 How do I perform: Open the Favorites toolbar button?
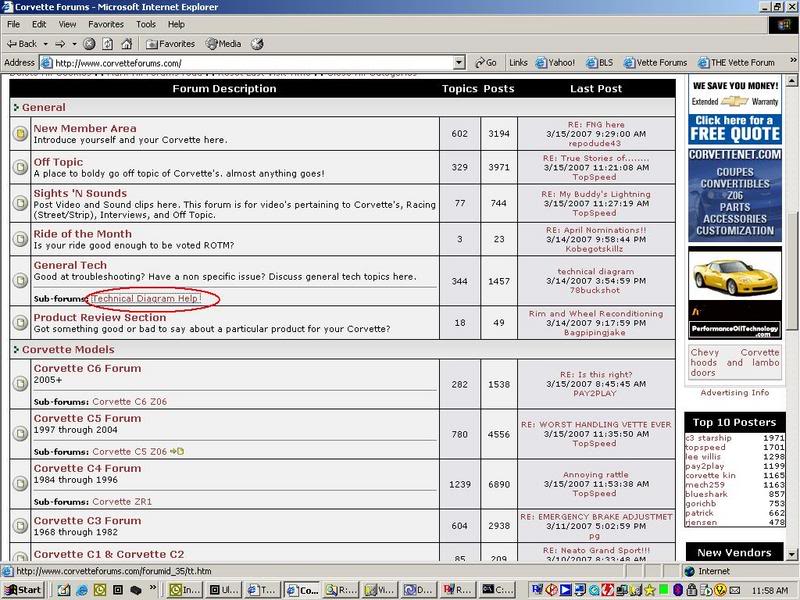(x=170, y=44)
